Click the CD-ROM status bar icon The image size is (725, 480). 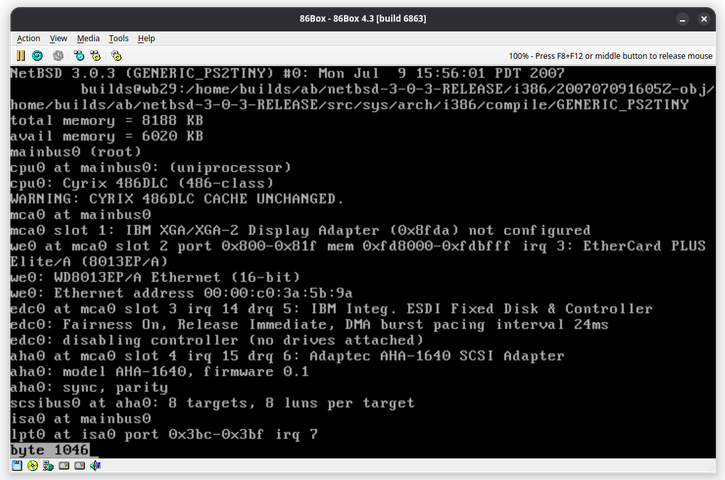pyautogui.click(x=32, y=466)
